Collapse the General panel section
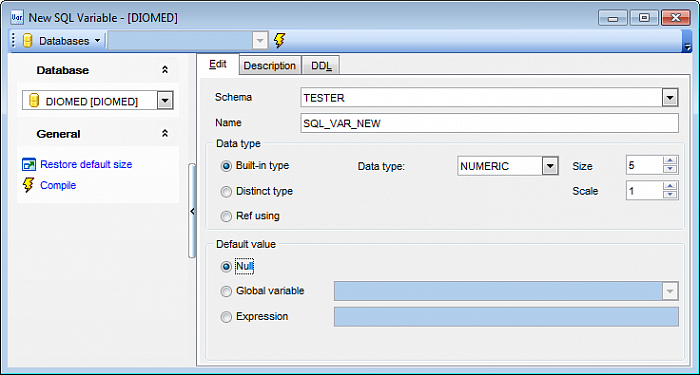Viewport: 700px width, 375px height. [165, 133]
